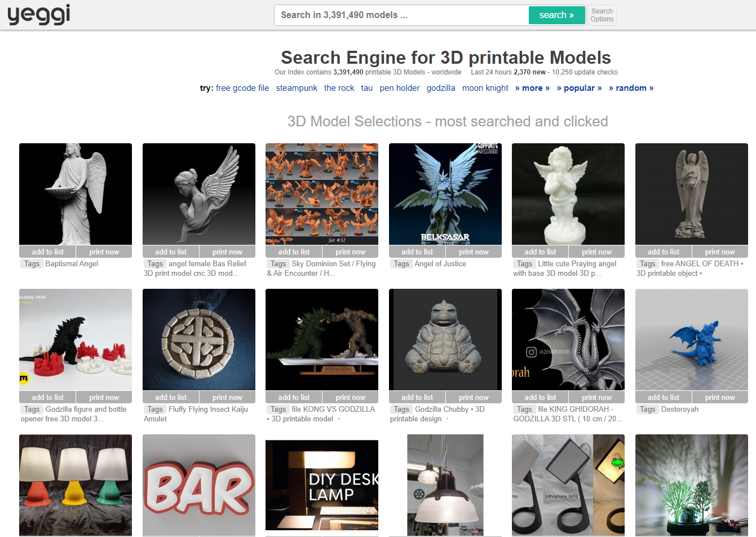Viewport: 756px width, 537px height.
Task: Open the Godzilla Chubby model image
Action: point(445,339)
